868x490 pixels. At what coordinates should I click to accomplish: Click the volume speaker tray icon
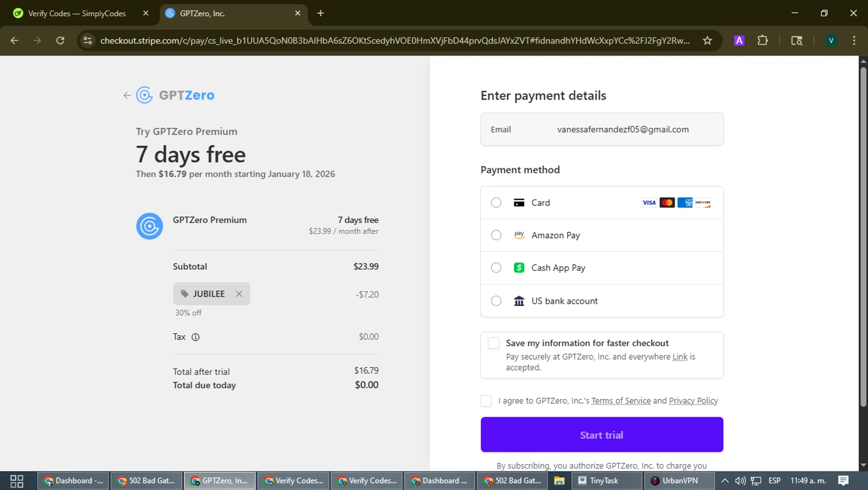tap(740, 481)
